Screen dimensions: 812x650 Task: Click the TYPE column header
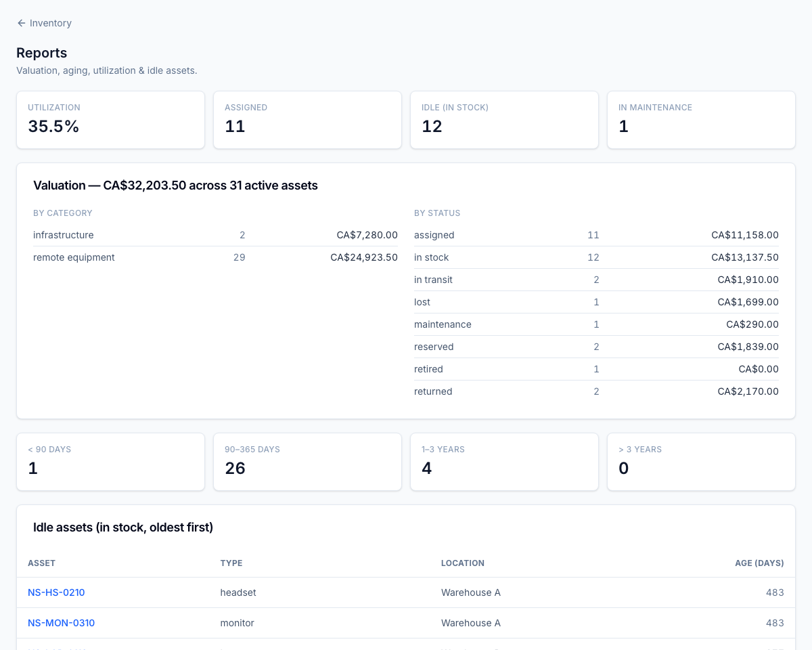[231, 563]
